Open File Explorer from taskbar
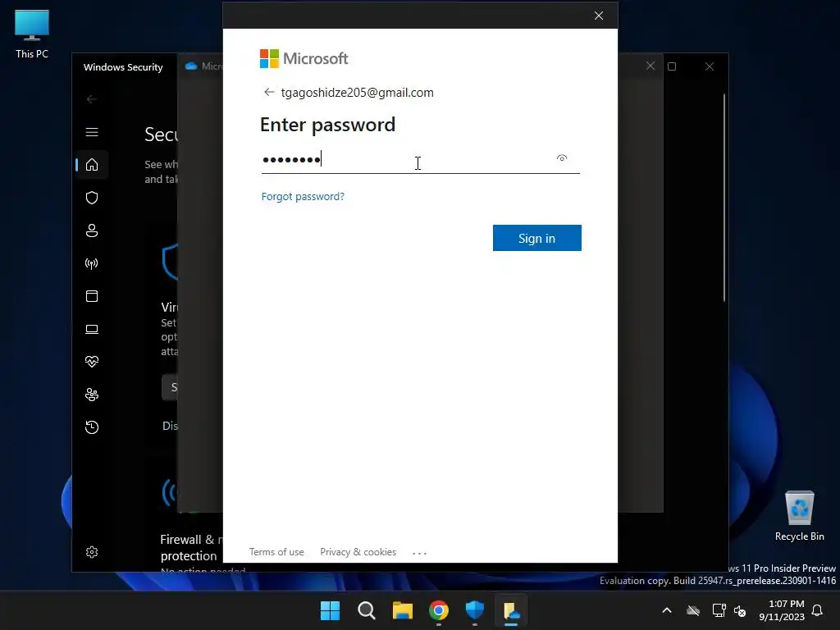The image size is (840, 630). pos(402,610)
